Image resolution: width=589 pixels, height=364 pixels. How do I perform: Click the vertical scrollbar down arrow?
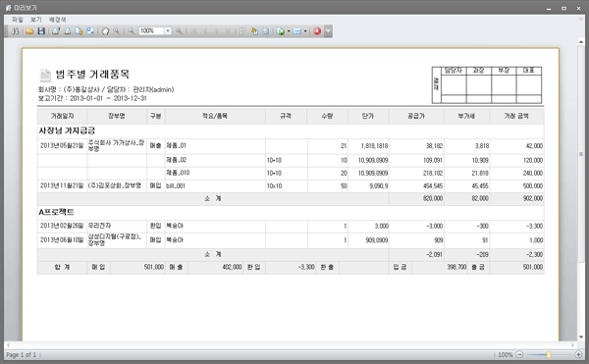coord(581,338)
